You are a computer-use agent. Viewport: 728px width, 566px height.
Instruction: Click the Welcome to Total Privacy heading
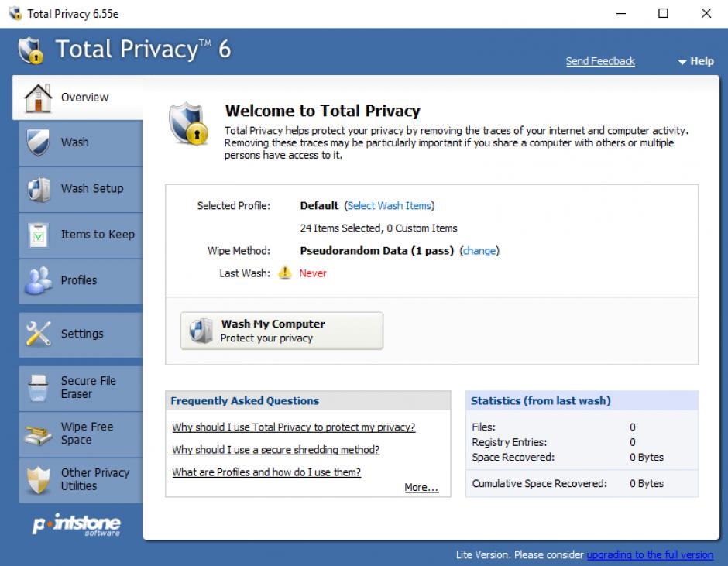pyautogui.click(x=323, y=111)
